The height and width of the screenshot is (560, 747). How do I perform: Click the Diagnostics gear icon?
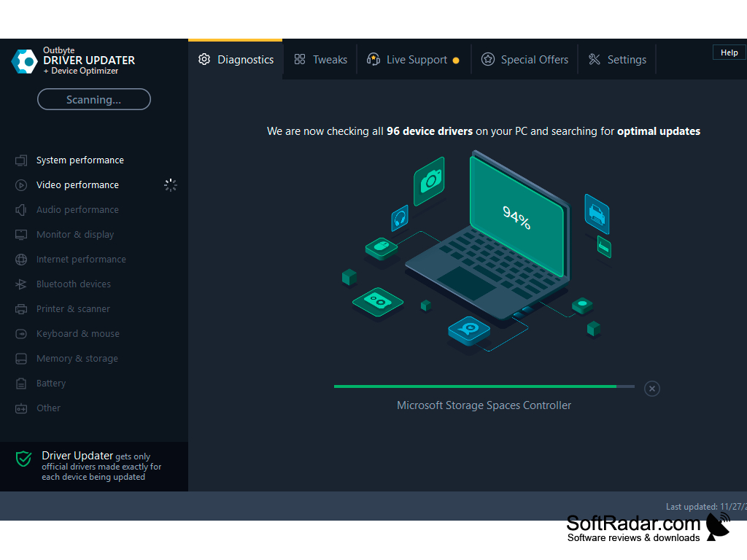tap(204, 60)
